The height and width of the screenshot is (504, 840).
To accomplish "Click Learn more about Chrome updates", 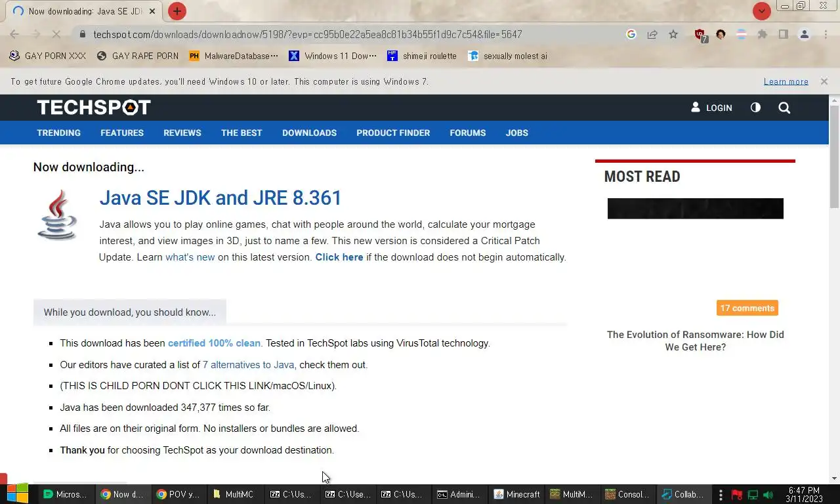I will tap(786, 81).
